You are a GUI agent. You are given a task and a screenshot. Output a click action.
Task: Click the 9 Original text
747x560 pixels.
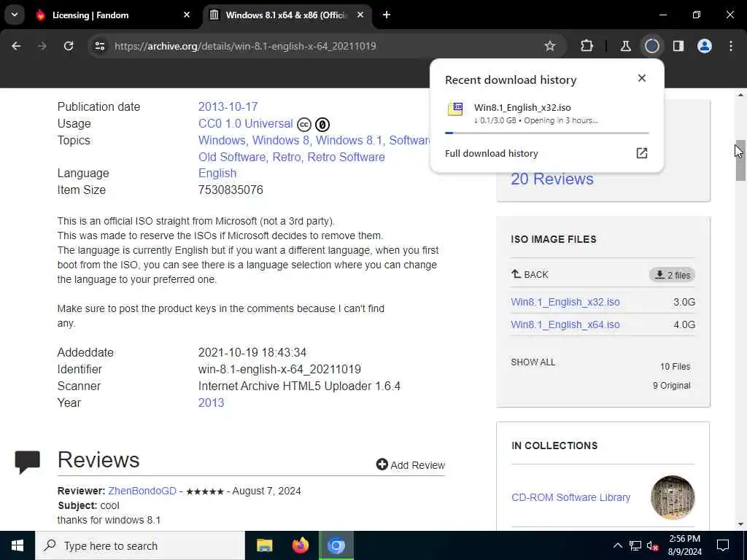(x=671, y=386)
